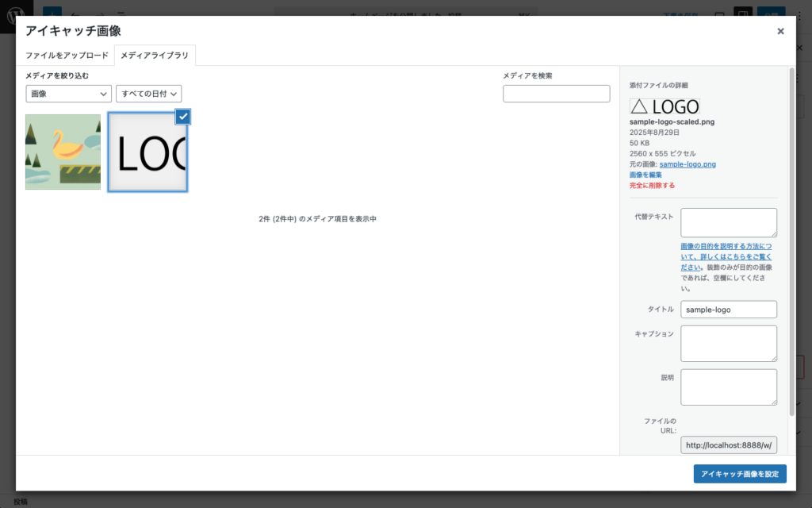Open the 画像 media type filter dropdown
The image size is (812, 508).
point(68,94)
